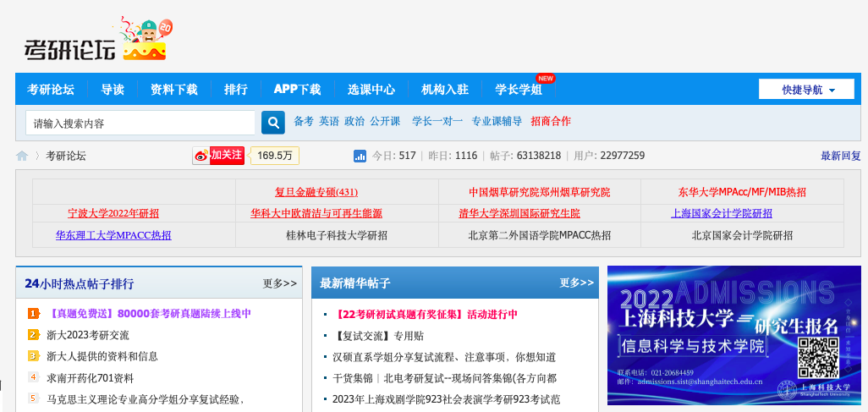Open the 浙大2023考研交流 post
The height and width of the screenshot is (412, 868).
88,335
